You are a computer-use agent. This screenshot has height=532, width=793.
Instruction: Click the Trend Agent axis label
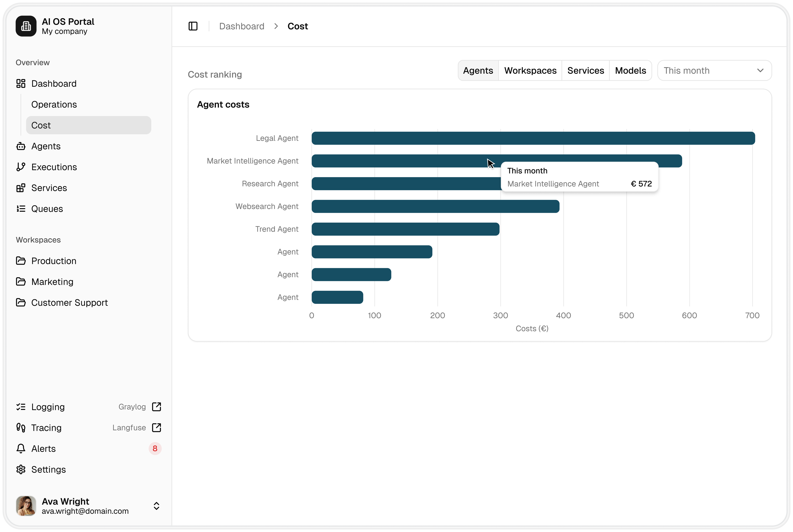point(277,229)
